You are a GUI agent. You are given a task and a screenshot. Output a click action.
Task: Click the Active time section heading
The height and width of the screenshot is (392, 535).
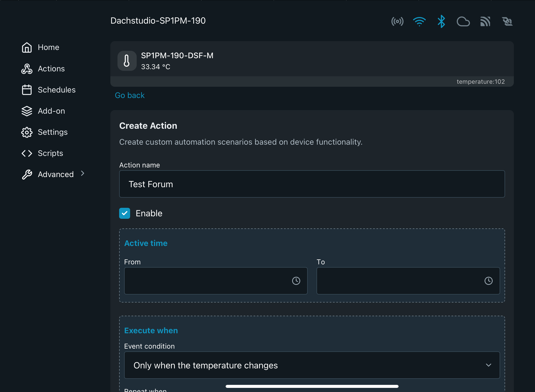click(146, 243)
